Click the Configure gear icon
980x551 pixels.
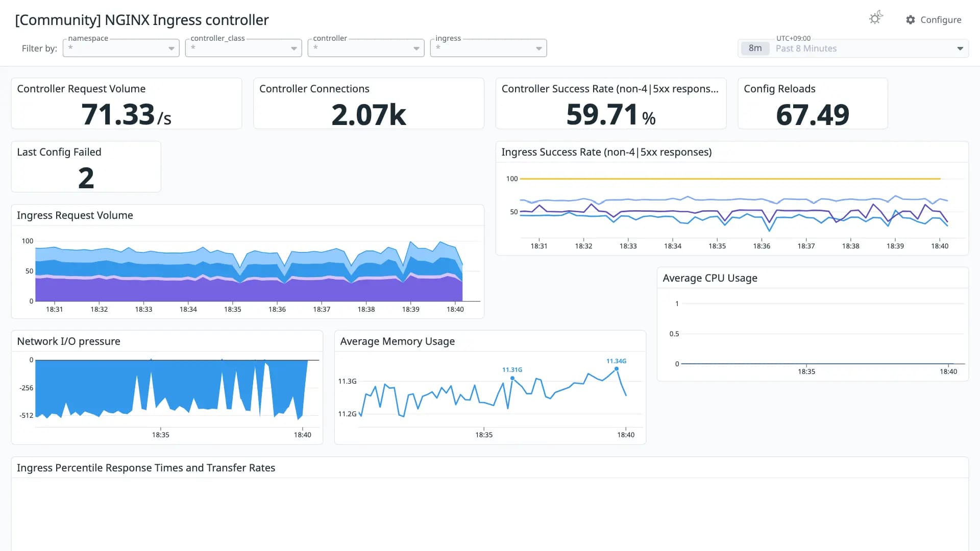[911, 19]
